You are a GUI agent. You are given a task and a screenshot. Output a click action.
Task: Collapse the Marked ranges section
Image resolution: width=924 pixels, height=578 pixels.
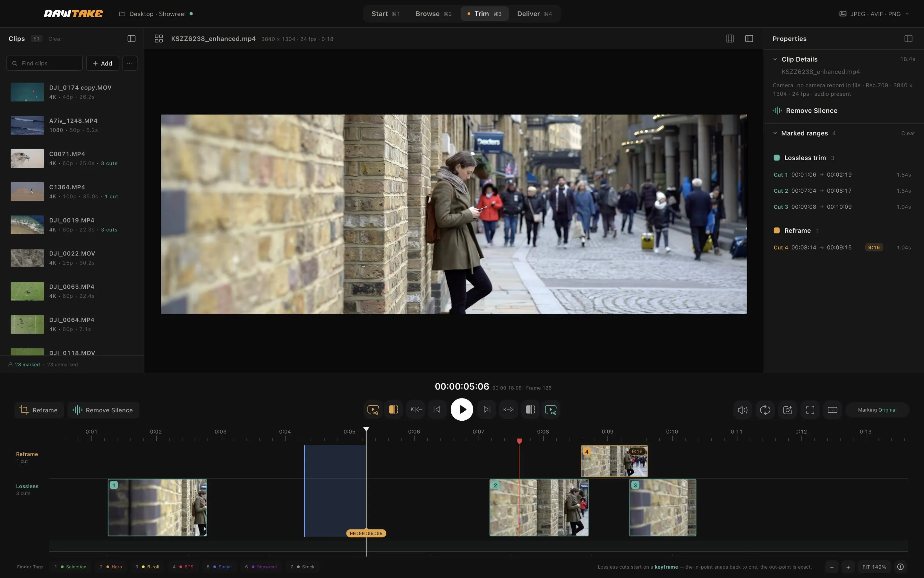(775, 133)
